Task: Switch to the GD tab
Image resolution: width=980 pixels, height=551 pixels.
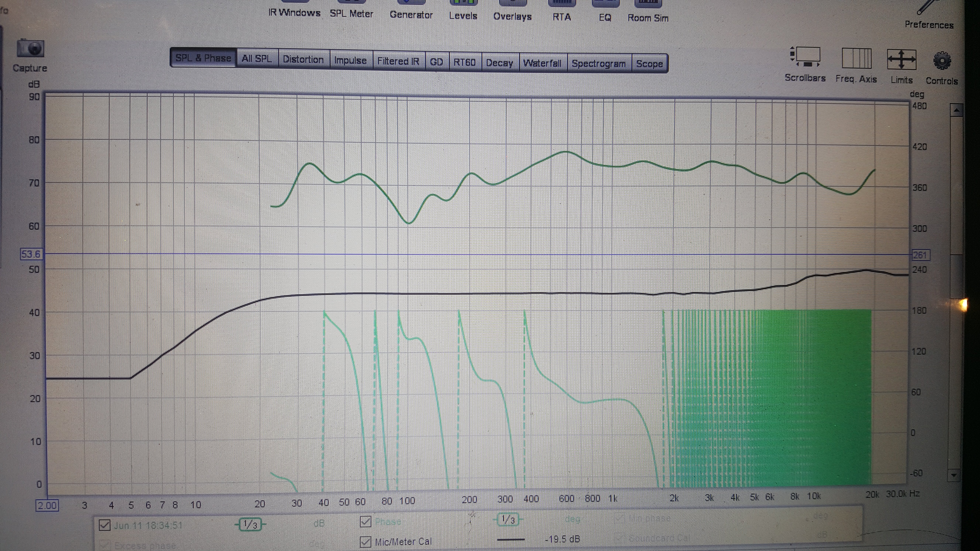Action: pos(436,62)
